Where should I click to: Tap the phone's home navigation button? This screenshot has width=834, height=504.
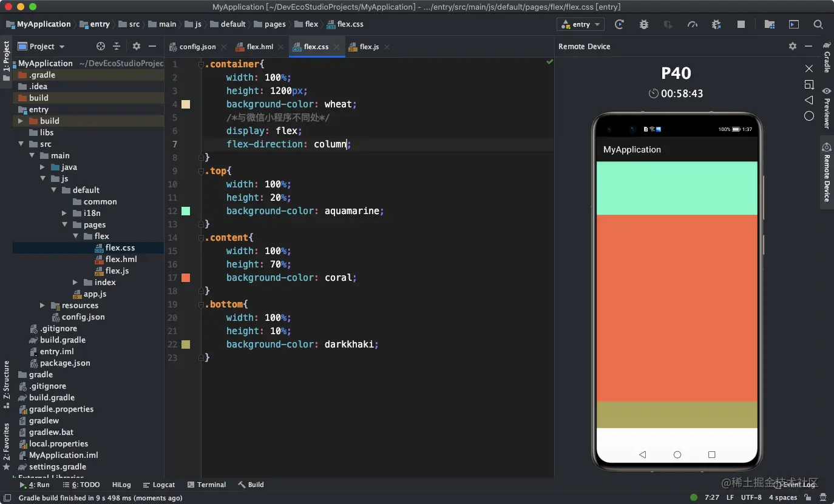pyautogui.click(x=677, y=454)
